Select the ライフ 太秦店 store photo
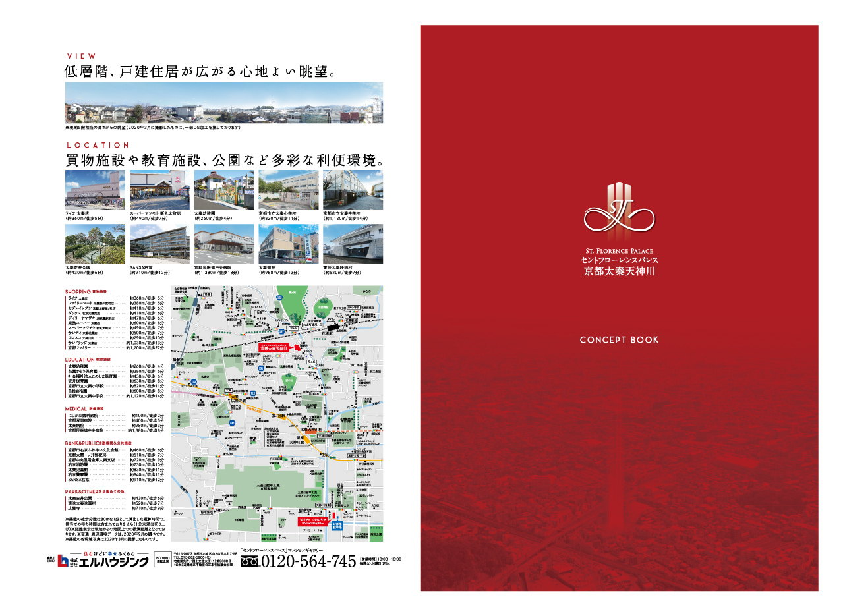Screen dimensions: 841x616 (x=95, y=190)
